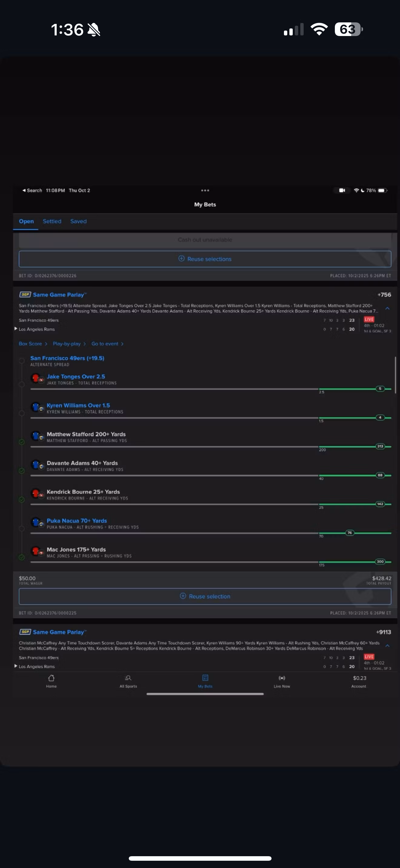Open Live Now broadcast icon
This screenshot has width=400, height=868.
click(282, 678)
